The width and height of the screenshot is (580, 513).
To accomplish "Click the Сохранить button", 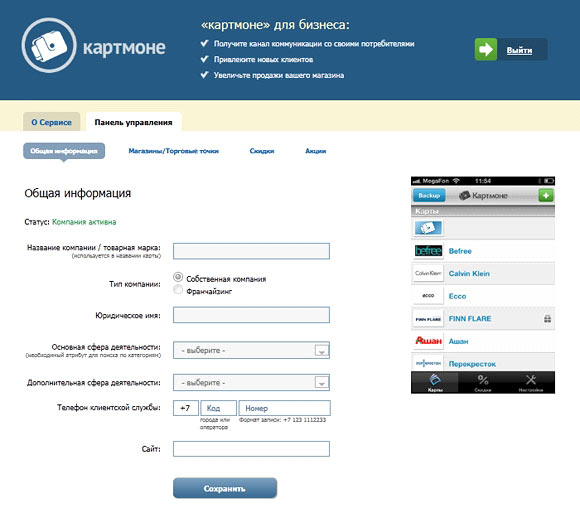I will pos(225,488).
